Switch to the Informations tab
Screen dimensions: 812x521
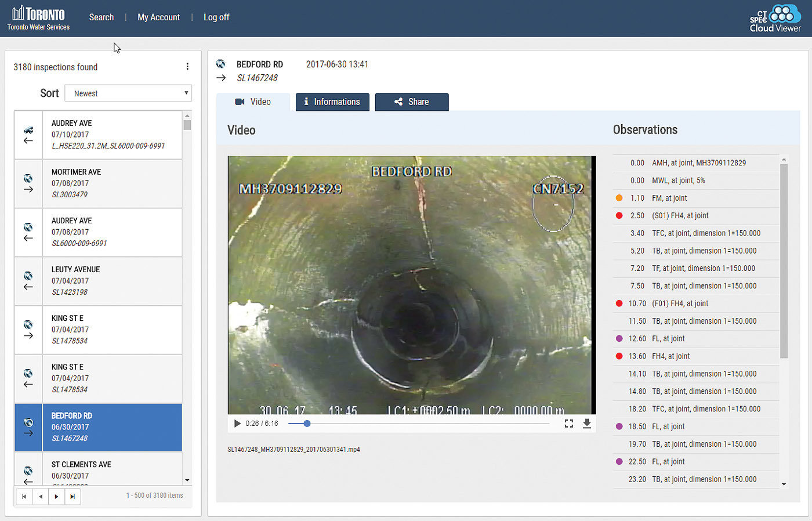332,102
